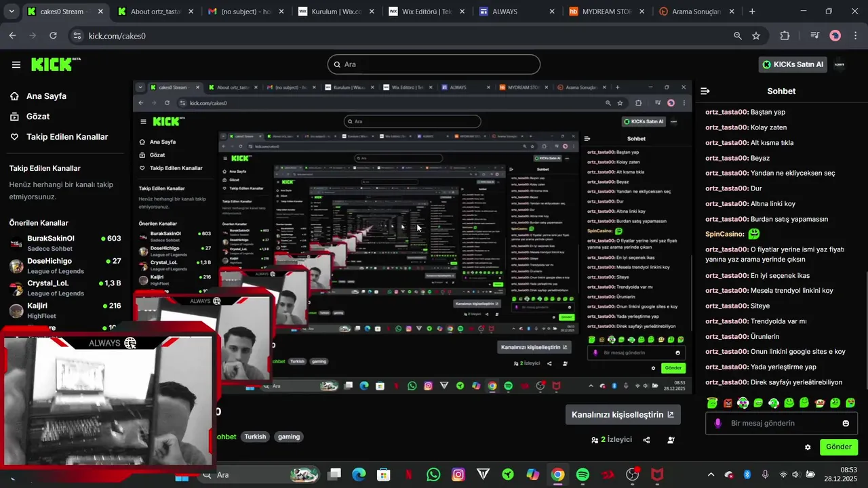Click the Chrome zoom magnifier in address bar
The width and height of the screenshot is (868, 488).
click(x=738, y=36)
